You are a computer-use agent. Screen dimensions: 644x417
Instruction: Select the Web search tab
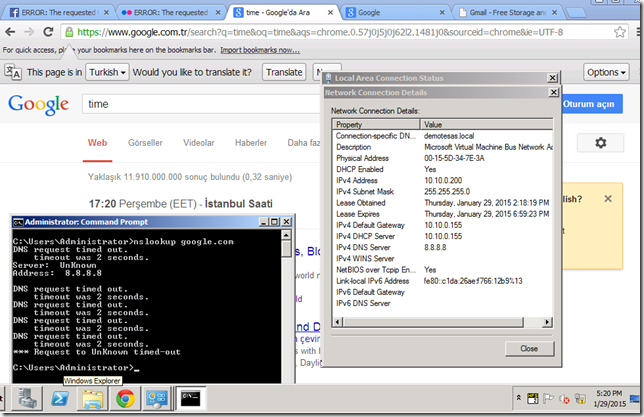[x=97, y=143]
